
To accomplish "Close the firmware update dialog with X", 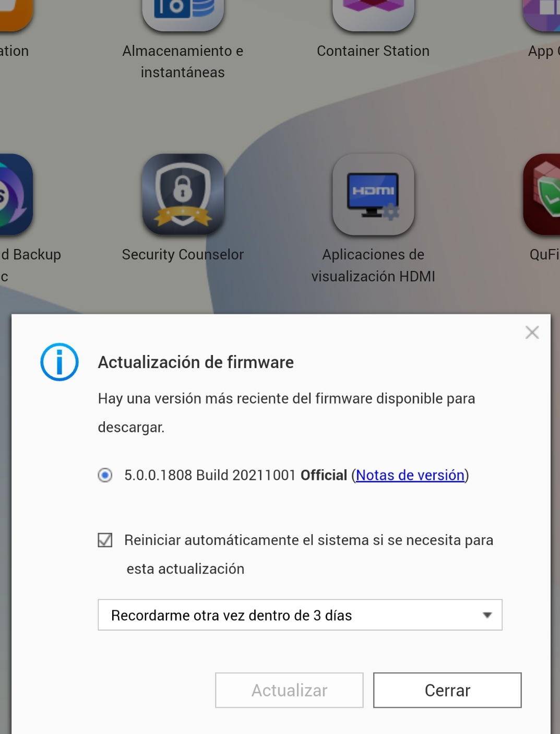I will tap(532, 333).
